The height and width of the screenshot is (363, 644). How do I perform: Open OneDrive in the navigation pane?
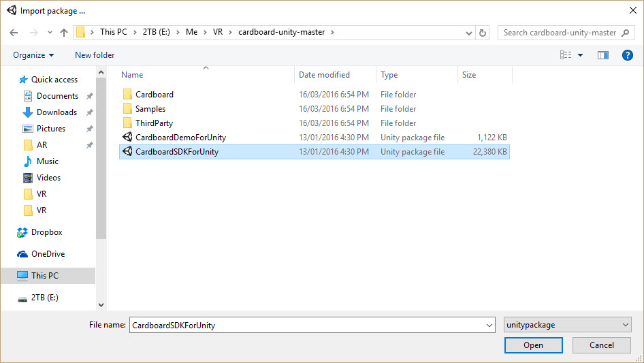(x=48, y=254)
